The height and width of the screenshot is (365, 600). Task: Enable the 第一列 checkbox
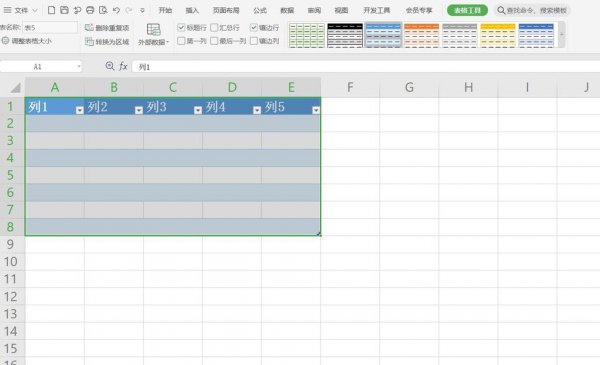coord(181,41)
